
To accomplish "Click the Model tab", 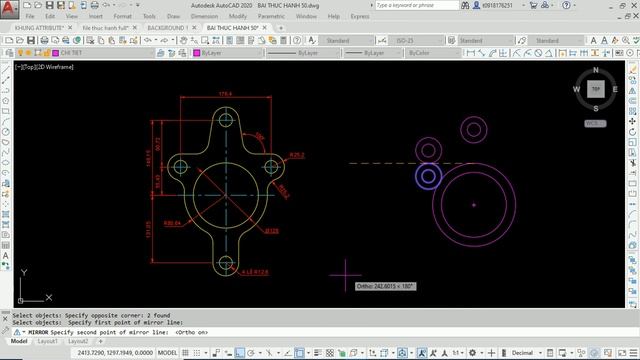I will (19, 341).
